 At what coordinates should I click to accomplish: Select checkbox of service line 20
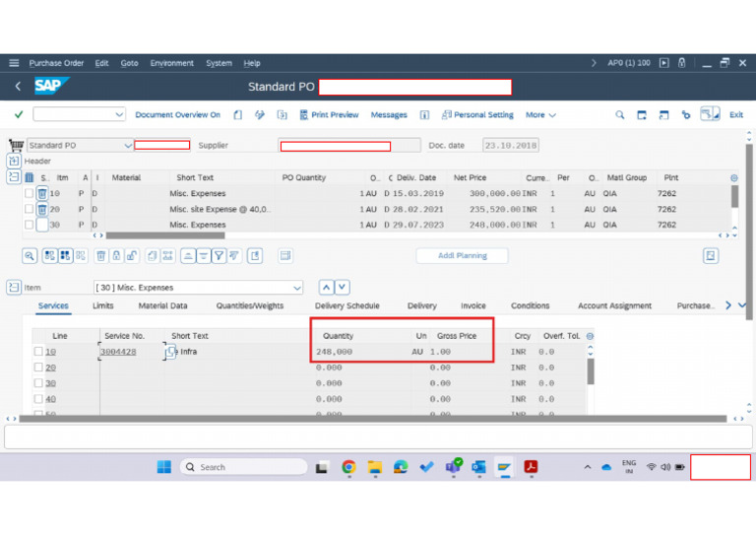pyautogui.click(x=38, y=368)
